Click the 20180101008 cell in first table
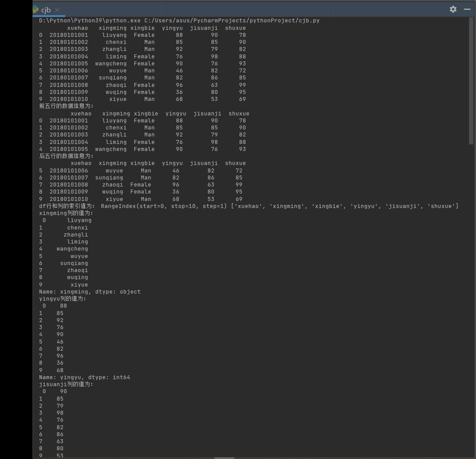The width and height of the screenshot is (476, 459). 68,85
